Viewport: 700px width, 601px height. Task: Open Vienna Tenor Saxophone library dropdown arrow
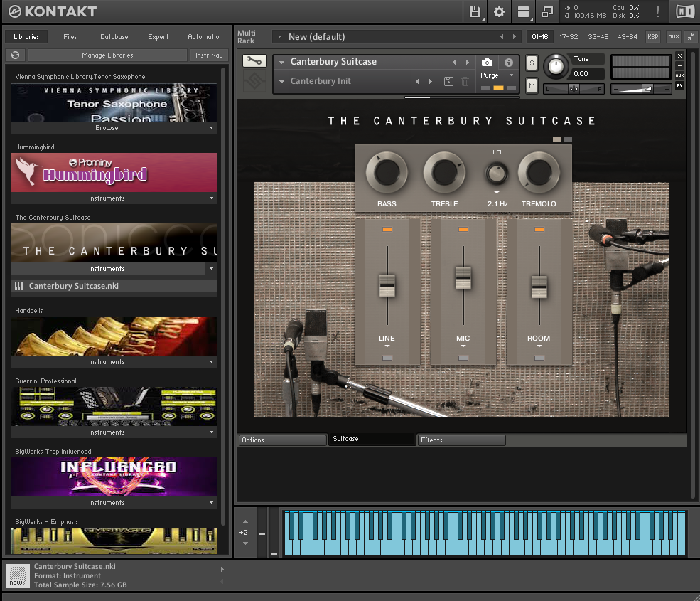tap(211, 128)
